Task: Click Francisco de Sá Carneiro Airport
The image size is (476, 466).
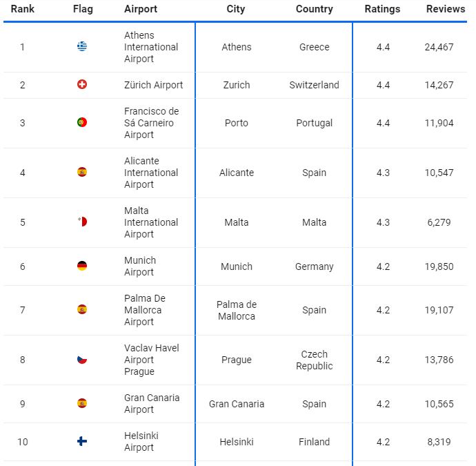Action: coord(151,123)
